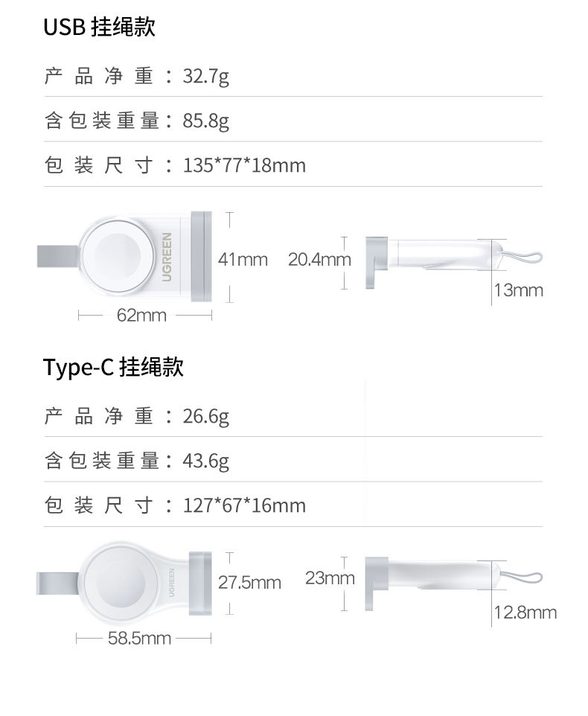588x716 pixels.
Task: Click the 85.8g packaged weight value
Action: click(206, 120)
